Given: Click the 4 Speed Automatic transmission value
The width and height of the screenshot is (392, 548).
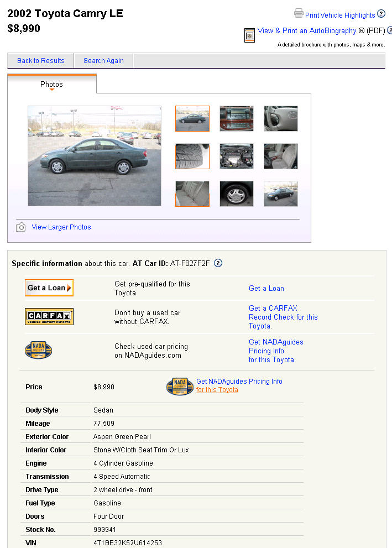Looking at the screenshot, I should pyautogui.click(x=122, y=476).
